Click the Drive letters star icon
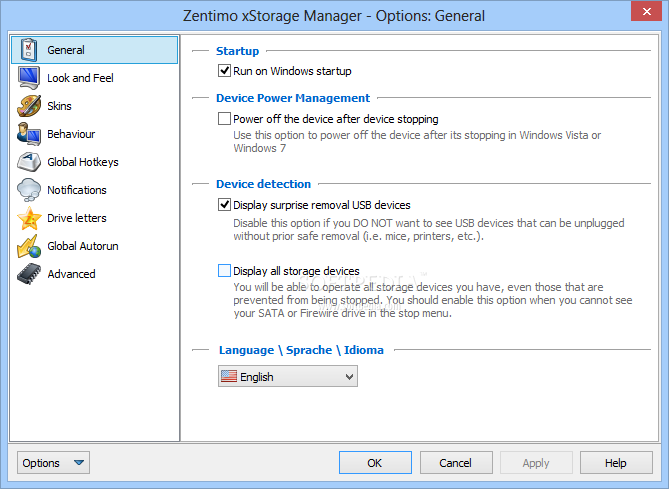 29,218
